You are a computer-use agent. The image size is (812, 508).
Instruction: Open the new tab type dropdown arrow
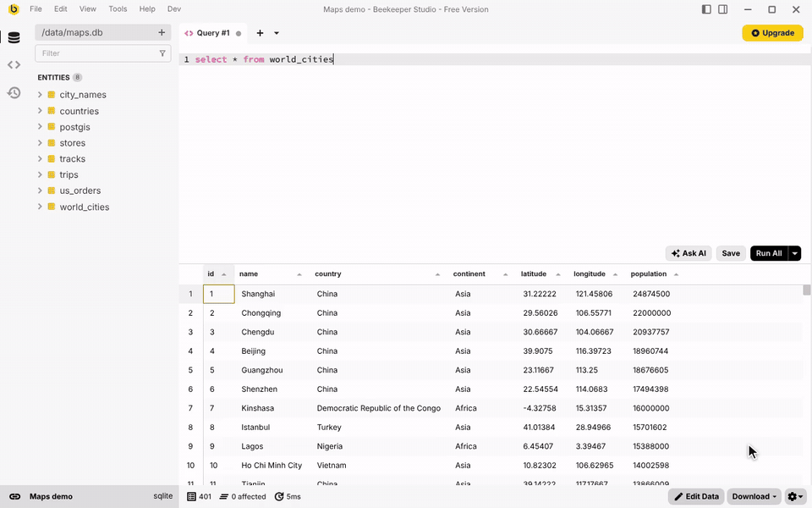pyautogui.click(x=277, y=33)
